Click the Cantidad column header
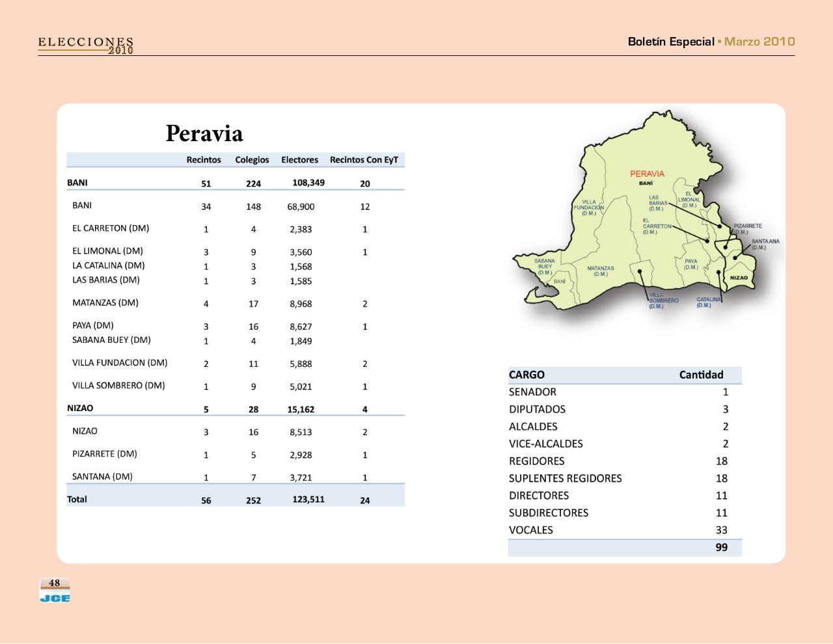The image size is (833, 644). (x=701, y=375)
